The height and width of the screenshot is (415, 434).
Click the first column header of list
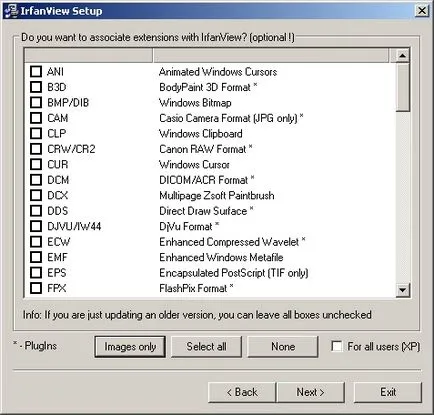[x=89, y=55]
